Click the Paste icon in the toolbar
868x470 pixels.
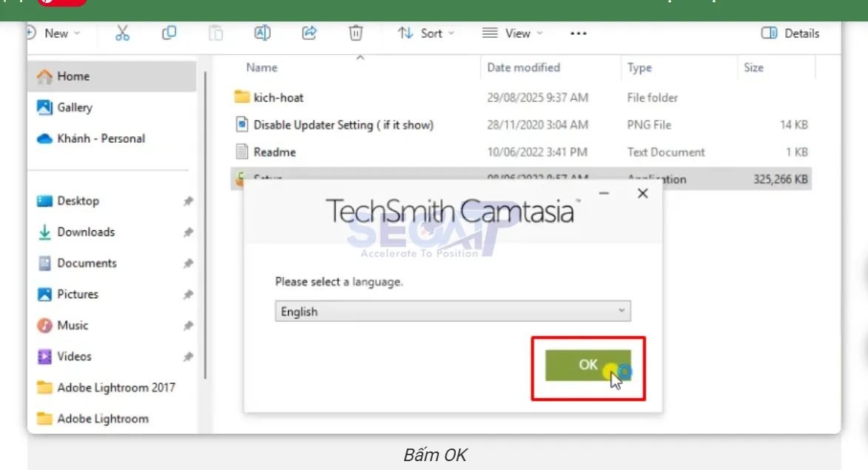pos(215,33)
